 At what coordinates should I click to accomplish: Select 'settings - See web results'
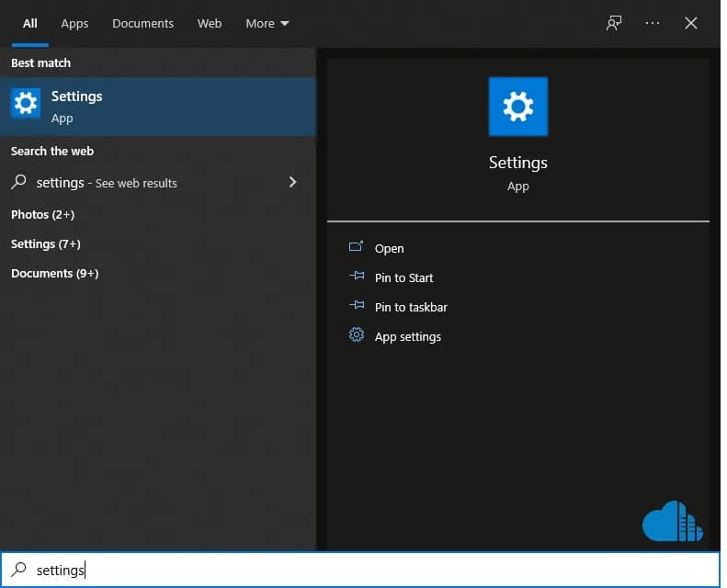(x=158, y=183)
